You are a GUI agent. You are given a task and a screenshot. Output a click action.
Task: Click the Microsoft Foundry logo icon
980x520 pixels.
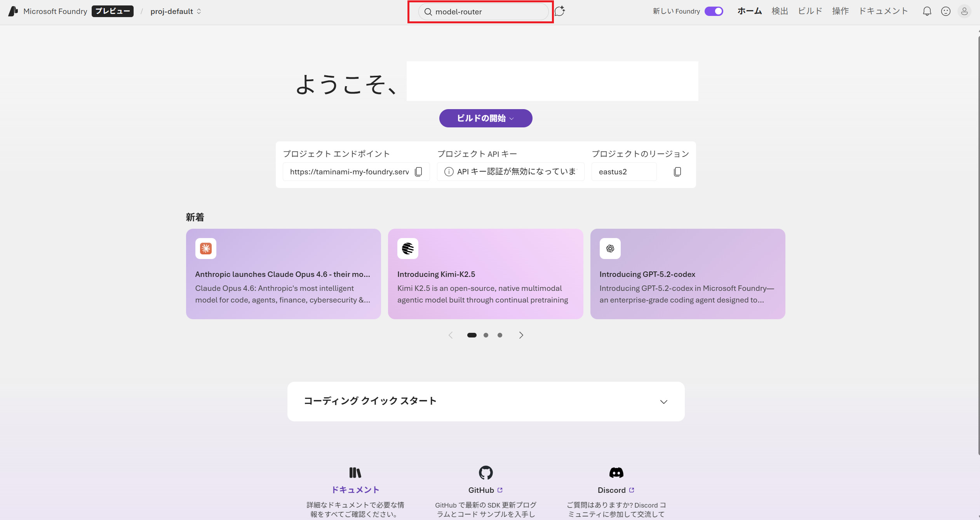pyautogui.click(x=13, y=11)
